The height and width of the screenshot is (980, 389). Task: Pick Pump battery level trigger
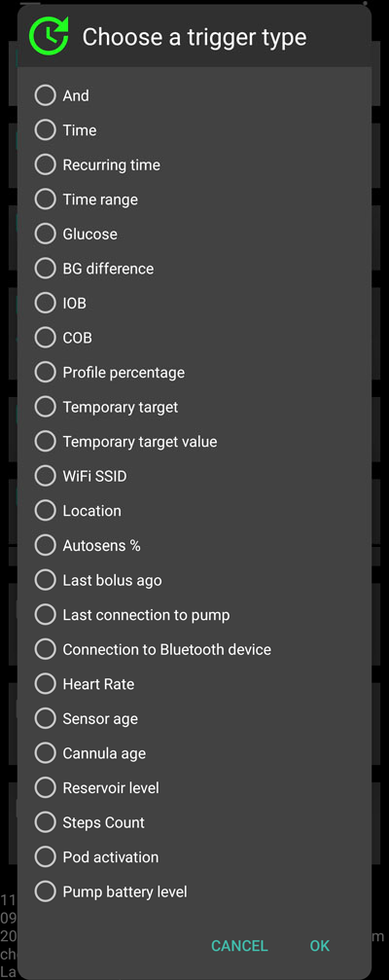pyautogui.click(x=46, y=891)
